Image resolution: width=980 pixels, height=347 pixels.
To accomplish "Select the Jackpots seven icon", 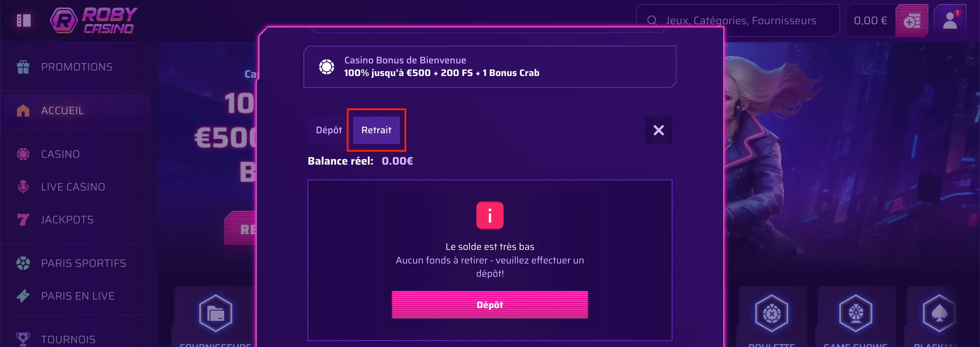I will pyautogui.click(x=23, y=220).
